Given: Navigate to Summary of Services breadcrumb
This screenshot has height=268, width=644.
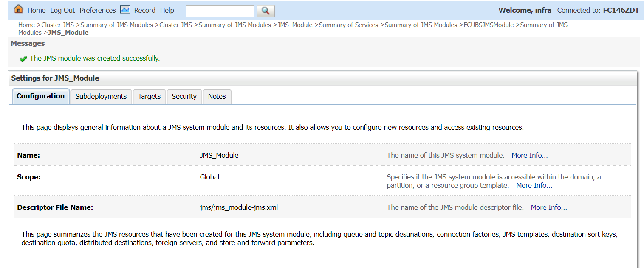Looking at the screenshot, I should (348, 25).
